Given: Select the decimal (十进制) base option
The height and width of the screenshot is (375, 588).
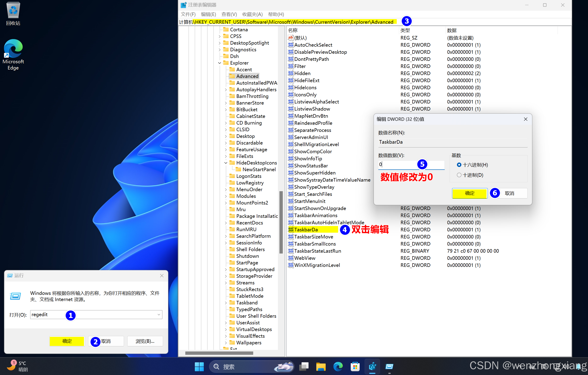Looking at the screenshot, I should [x=459, y=175].
